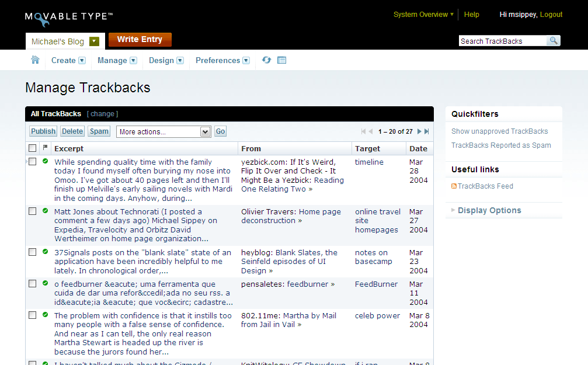Check the pensaletes feedburner row
The width and height of the screenshot is (588, 365).
[33, 284]
